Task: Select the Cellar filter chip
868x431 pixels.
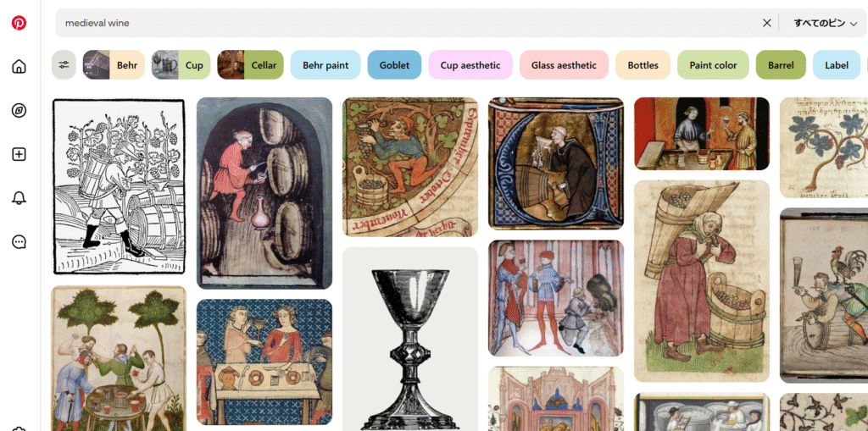Action: tap(250, 64)
